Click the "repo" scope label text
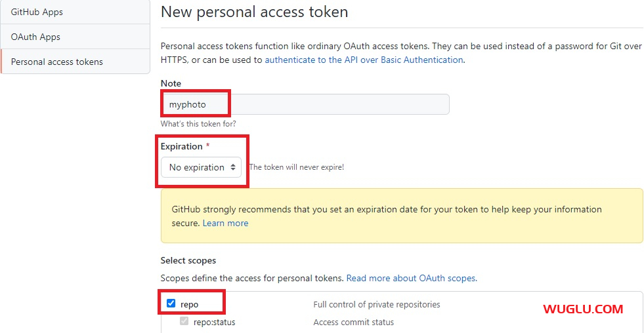 189,304
